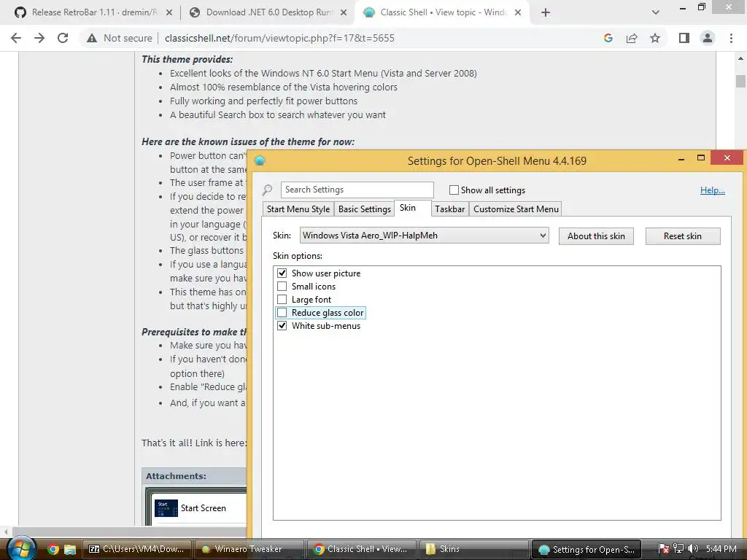Click the network tray icon
Viewport: 747px width, 560px height.
point(678,548)
